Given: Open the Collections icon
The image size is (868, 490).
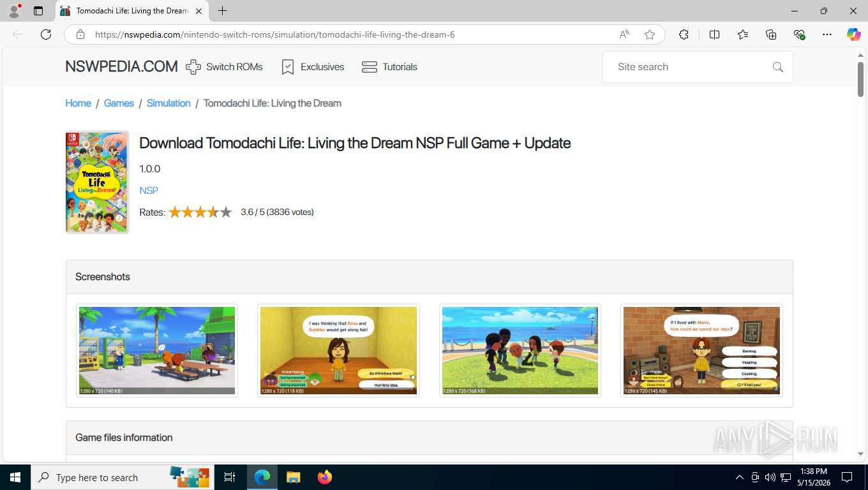Looking at the screenshot, I should click(771, 34).
